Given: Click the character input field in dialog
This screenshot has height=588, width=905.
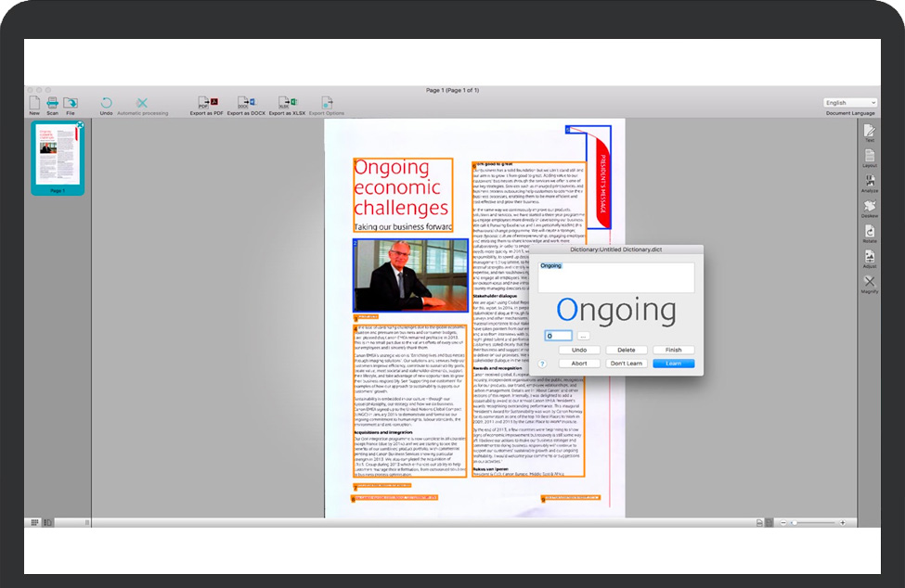Looking at the screenshot, I should (559, 336).
